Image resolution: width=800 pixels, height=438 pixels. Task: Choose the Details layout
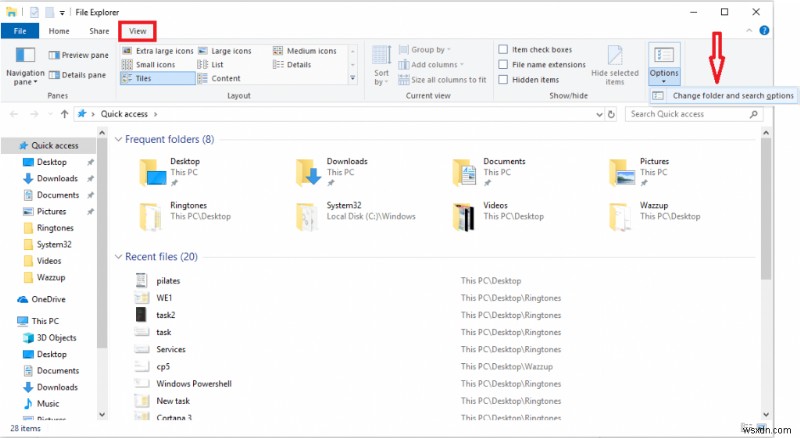(292, 65)
